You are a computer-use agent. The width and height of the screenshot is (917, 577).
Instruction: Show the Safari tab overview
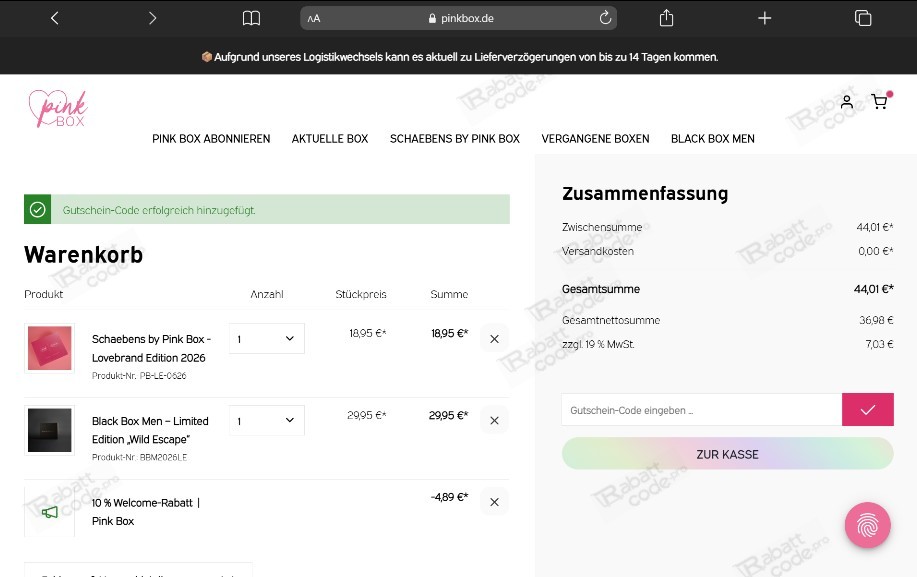point(863,18)
